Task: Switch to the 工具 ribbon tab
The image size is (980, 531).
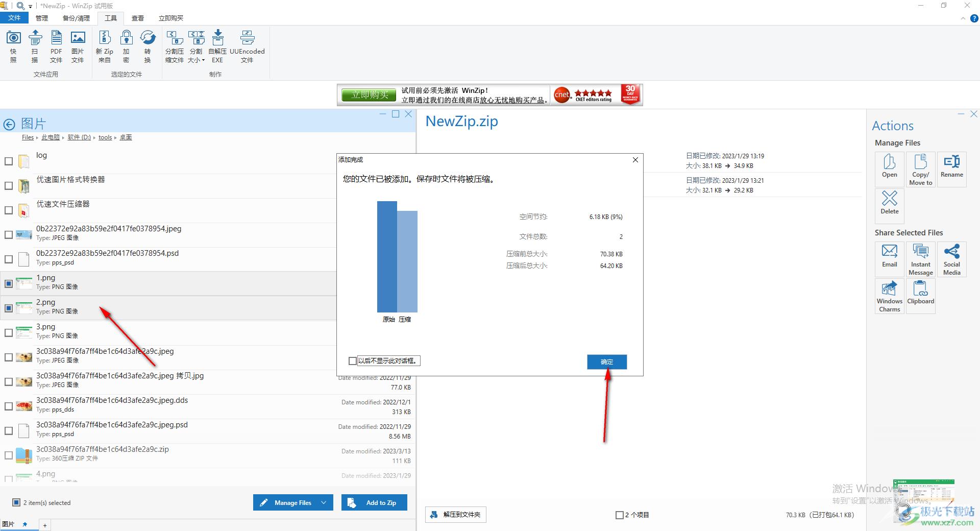Action: click(111, 18)
